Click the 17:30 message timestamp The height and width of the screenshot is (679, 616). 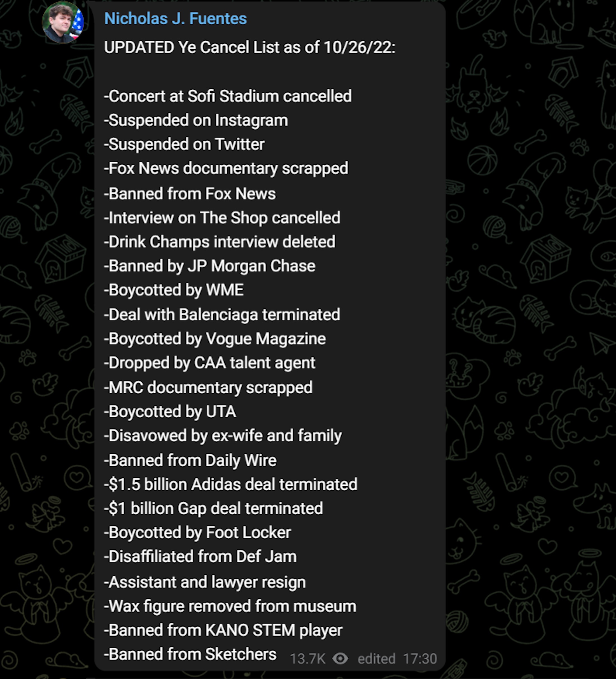click(420, 659)
